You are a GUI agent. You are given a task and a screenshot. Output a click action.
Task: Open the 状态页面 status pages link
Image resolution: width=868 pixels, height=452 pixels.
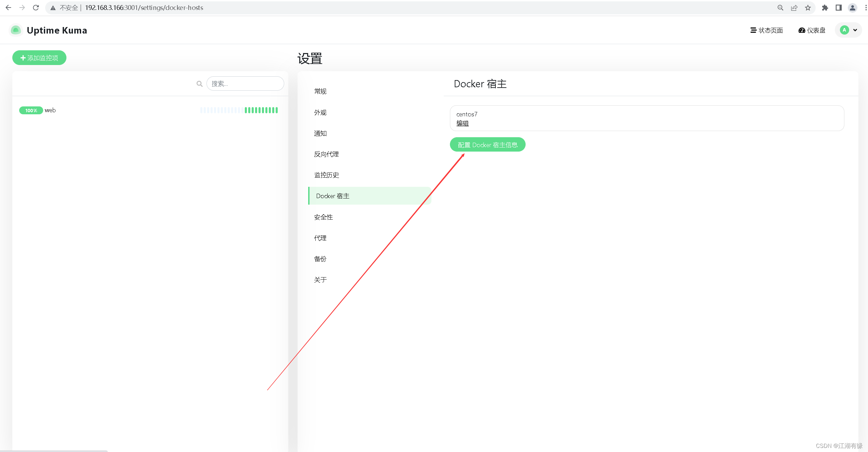[x=766, y=30]
